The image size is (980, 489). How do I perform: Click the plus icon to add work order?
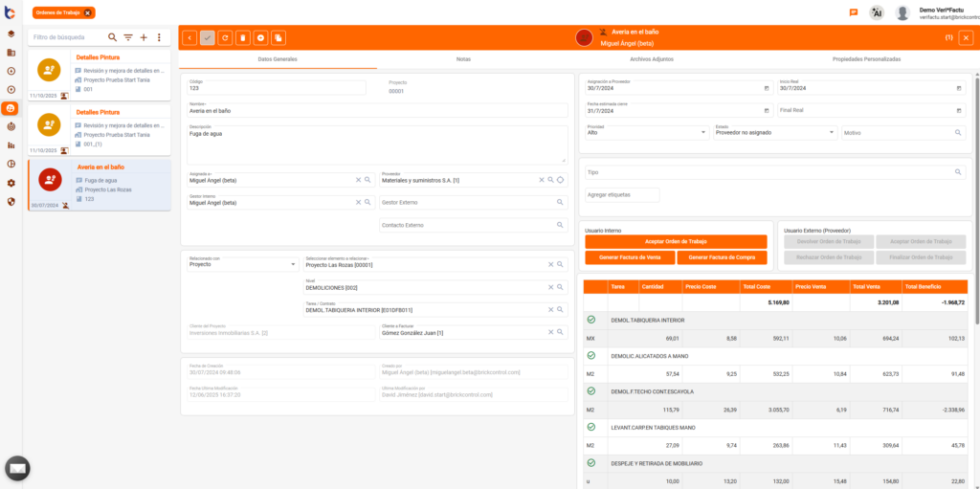144,37
